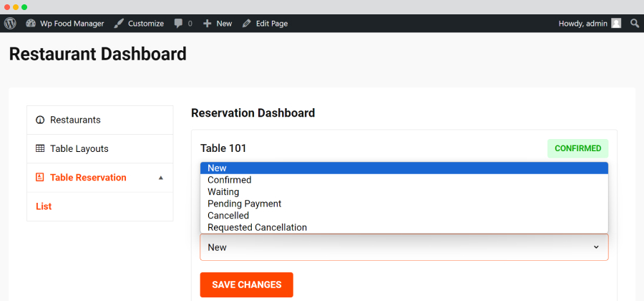The image size is (644, 301).
Task: Click the Table 101 heading
Action: point(223,148)
